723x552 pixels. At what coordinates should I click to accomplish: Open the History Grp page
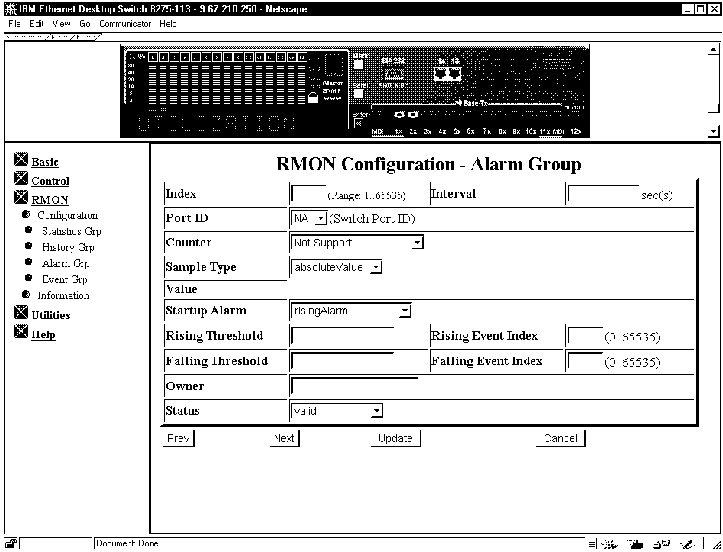click(67, 247)
